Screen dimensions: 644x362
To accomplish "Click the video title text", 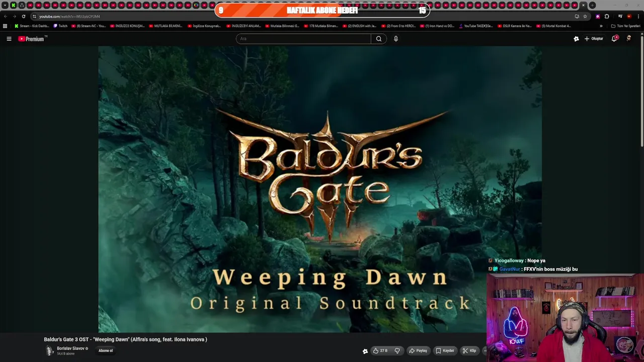I will click(x=125, y=339).
